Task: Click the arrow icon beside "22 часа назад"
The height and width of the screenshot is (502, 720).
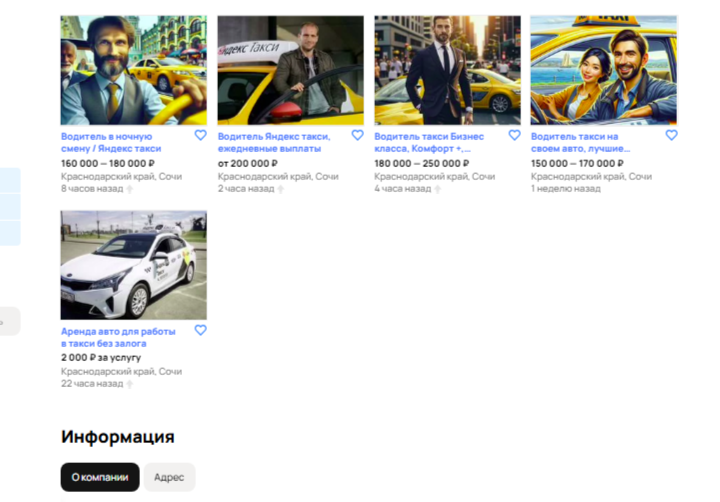Action: tap(129, 384)
